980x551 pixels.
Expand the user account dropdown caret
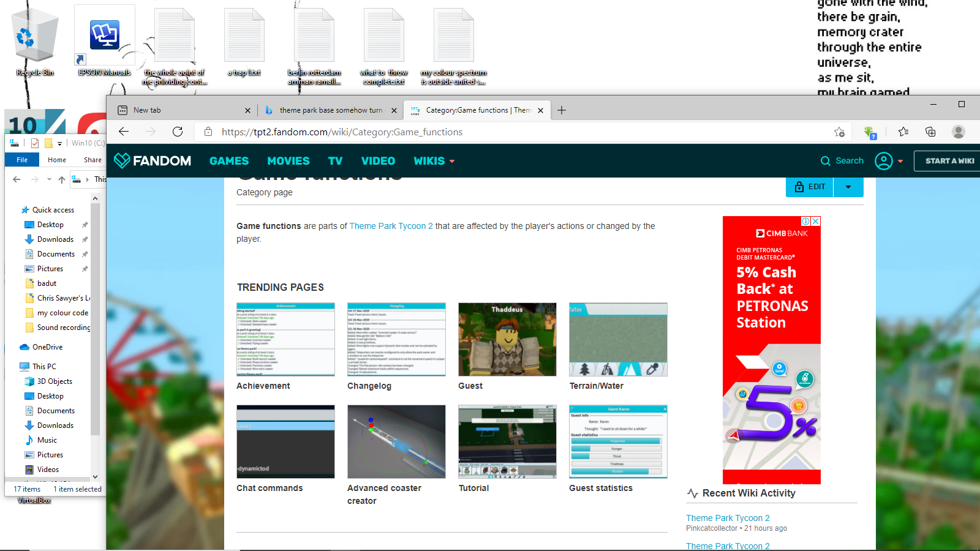pos(900,162)
